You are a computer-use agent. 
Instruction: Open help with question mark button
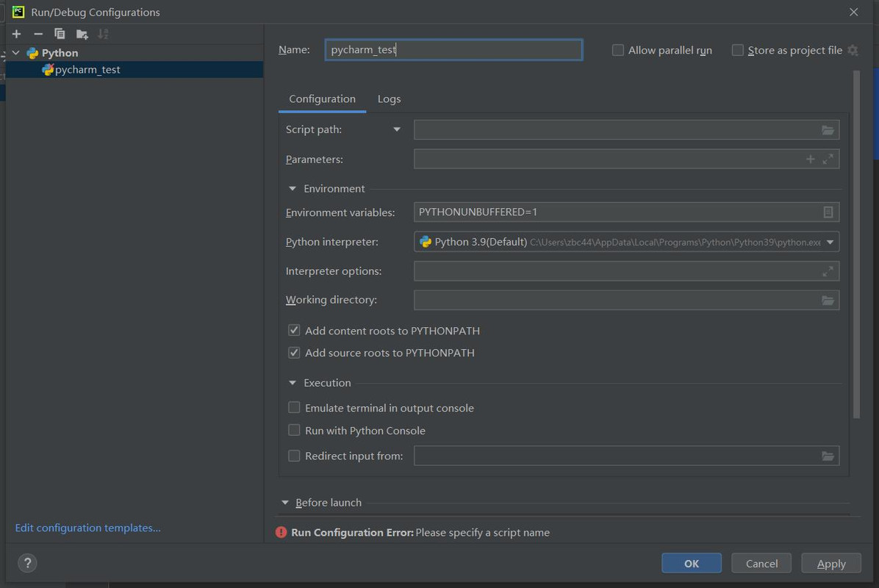[x=27, y=563]
